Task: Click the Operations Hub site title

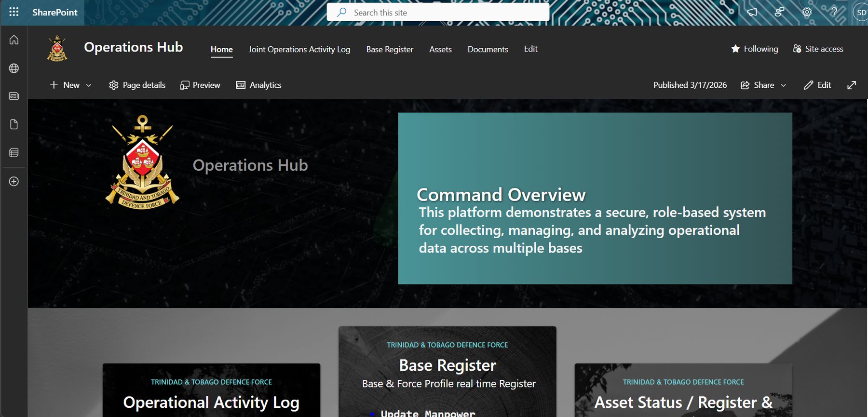Action: [134, 47]
